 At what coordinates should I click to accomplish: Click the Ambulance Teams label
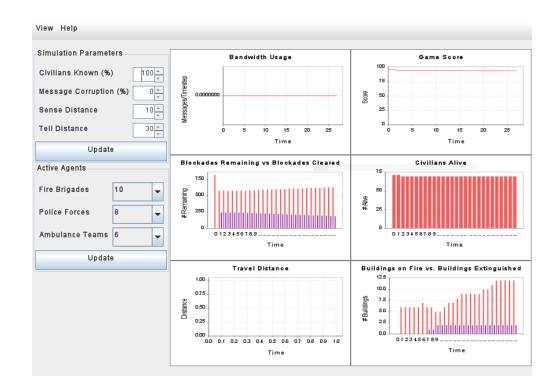[74, 235]
